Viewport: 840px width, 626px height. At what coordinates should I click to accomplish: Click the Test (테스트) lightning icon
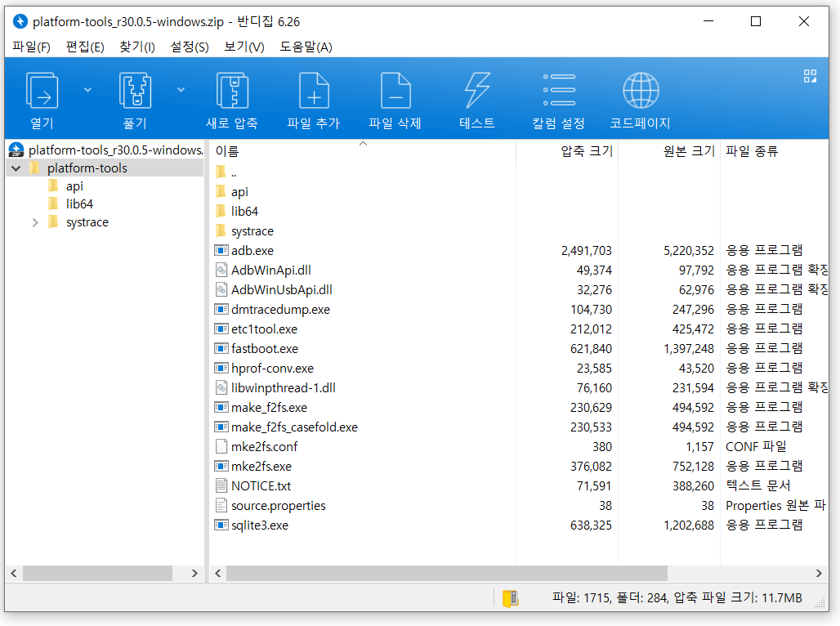point(476,91)
